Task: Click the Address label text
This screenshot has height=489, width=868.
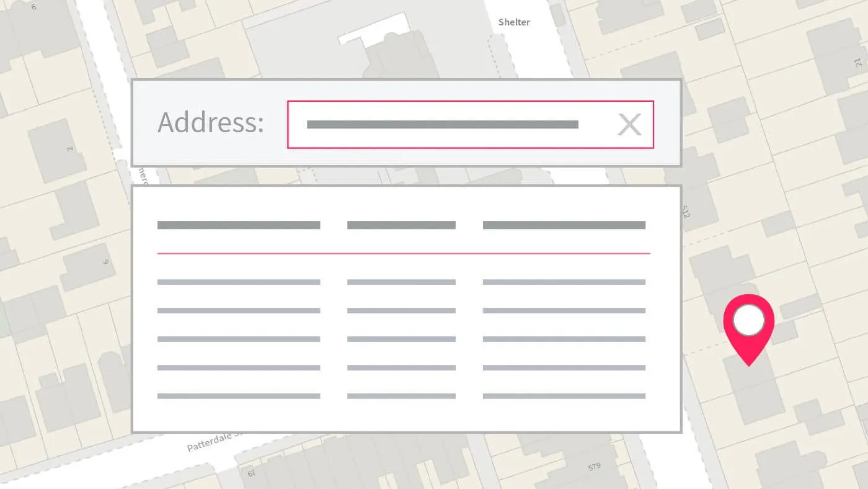Action: (x=211, y=123)
